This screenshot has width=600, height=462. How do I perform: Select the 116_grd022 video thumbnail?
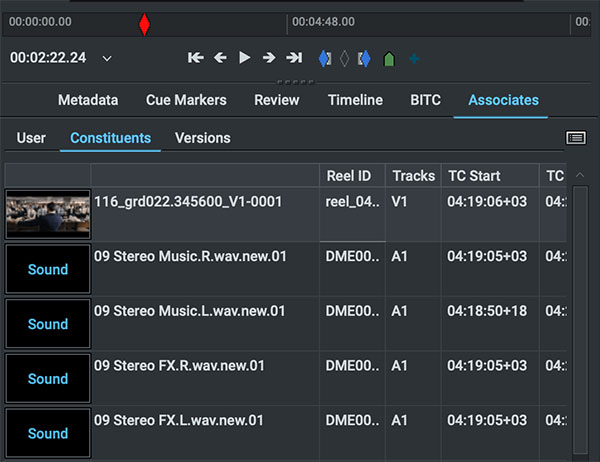(x=47, y=214)
